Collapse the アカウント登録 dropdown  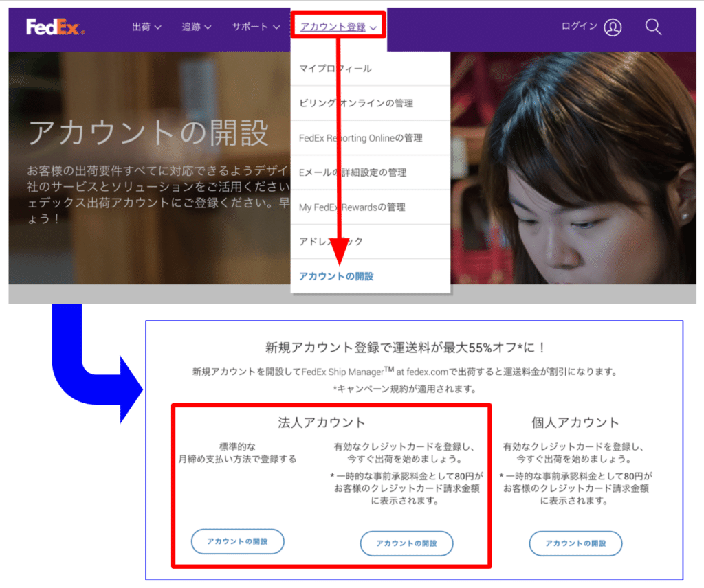pos(338,27)
